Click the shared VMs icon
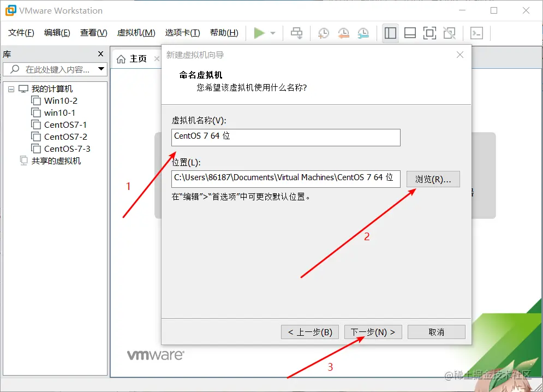The width and height of the screenshot is (543, 392). (23, 161)
